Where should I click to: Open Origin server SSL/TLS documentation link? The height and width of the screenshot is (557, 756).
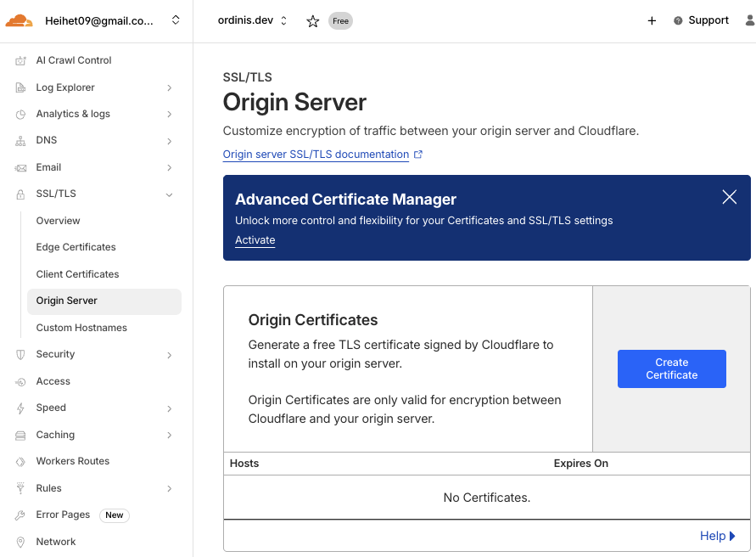[x=316, y=155]
